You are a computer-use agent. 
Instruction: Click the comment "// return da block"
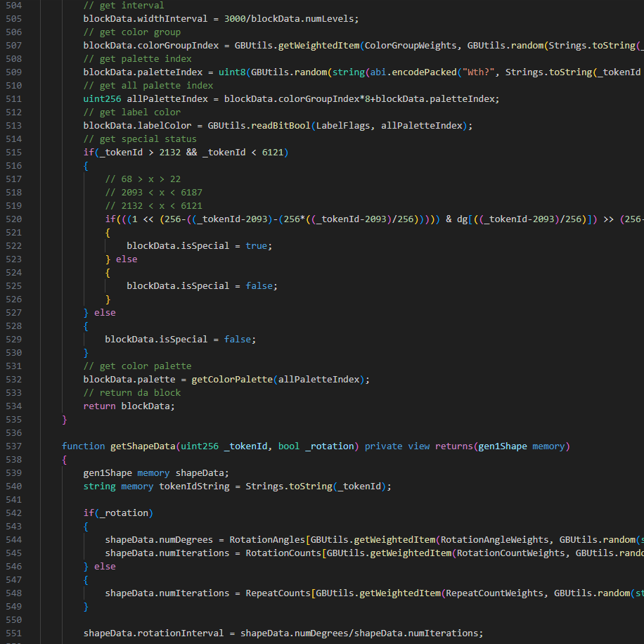click(x=132, y=392)
